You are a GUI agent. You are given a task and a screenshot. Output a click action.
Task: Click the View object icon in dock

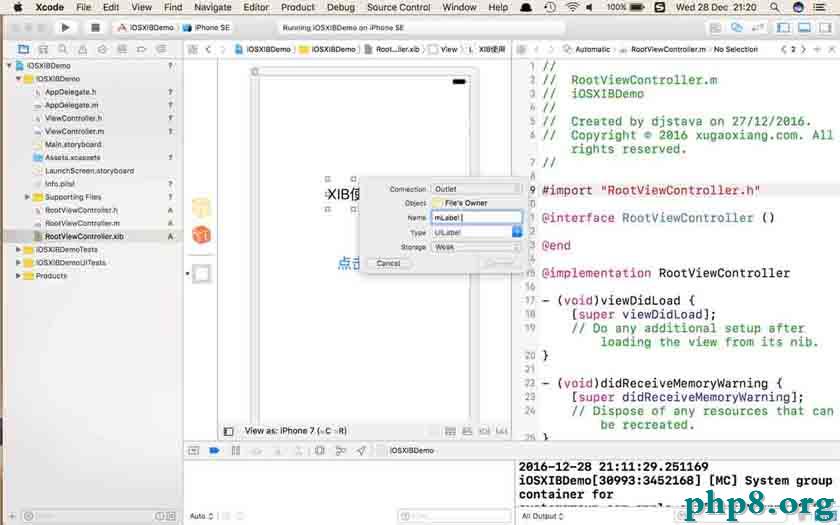pos(202,273)
